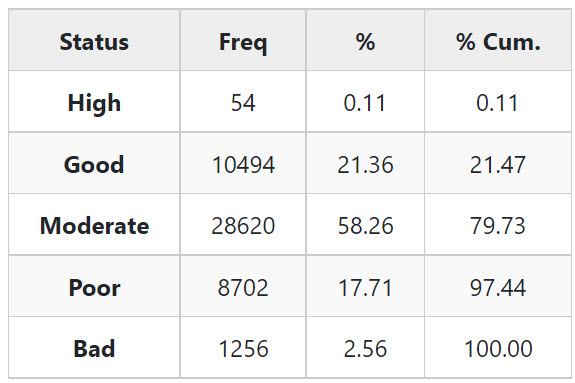This screenshot has height=383, width=575.
Task: Select the Good status row label
Action: click(x=94, y=164)
